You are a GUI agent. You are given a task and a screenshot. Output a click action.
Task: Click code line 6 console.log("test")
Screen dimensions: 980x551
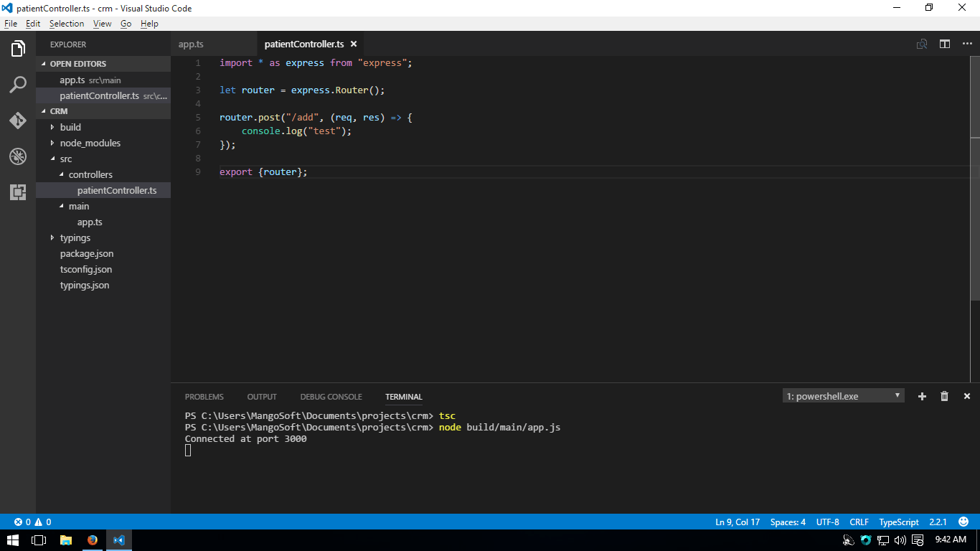(x=297, y=131)
